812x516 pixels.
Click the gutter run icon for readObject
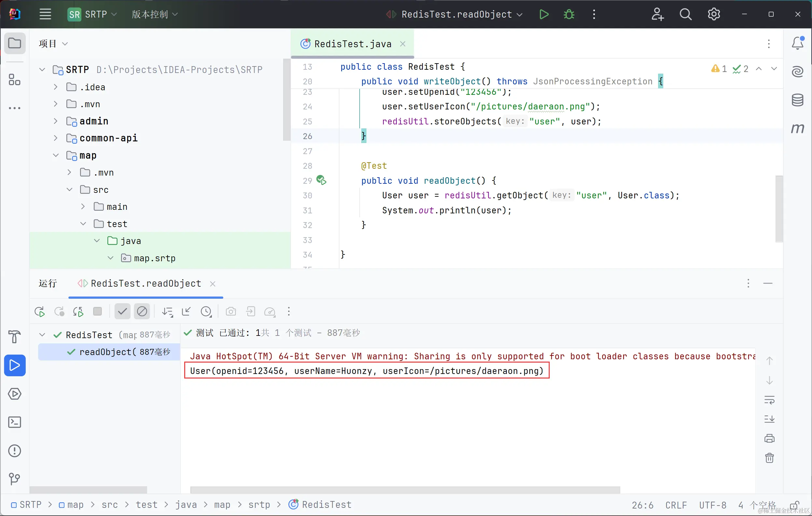click(x=321, y=180)
